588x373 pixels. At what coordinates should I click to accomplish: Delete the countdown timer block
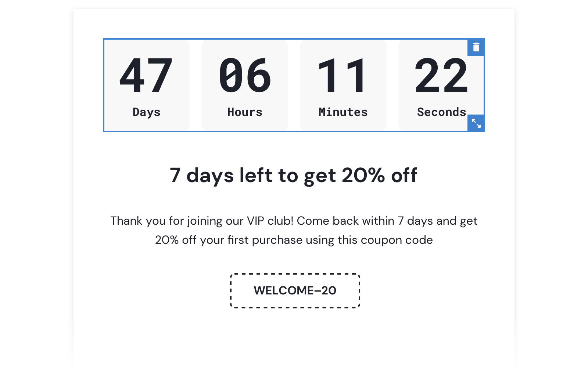click(476, 47)
